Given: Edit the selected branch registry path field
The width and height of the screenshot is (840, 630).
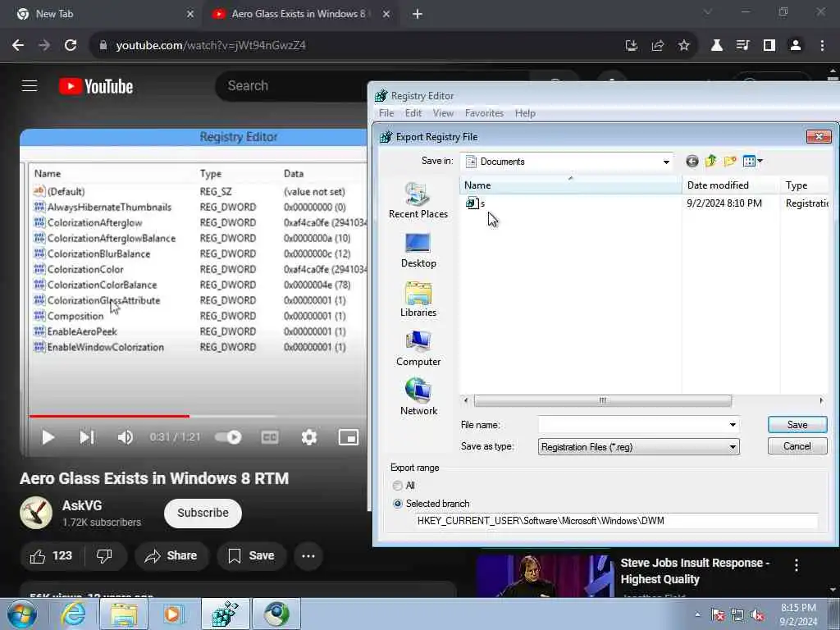Looking at the screenshot, I should pyautogui.click(x=617, y=521).
